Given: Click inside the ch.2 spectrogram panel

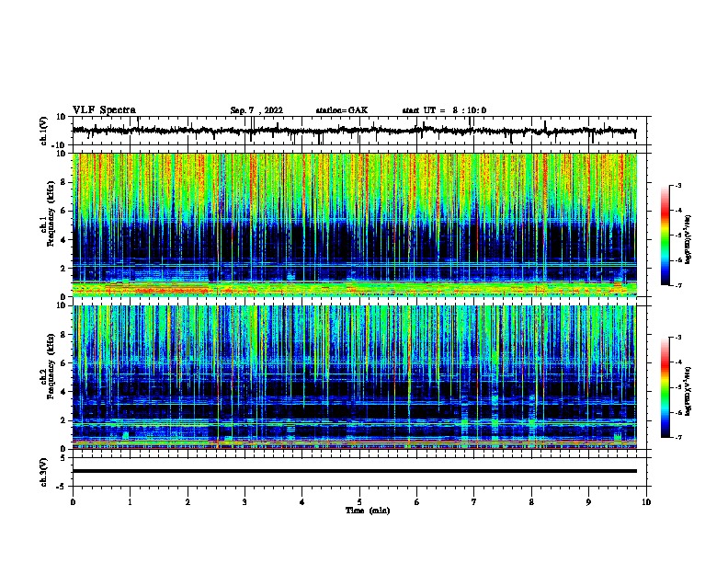Looking at the screenshot, I should coord(354,377).
